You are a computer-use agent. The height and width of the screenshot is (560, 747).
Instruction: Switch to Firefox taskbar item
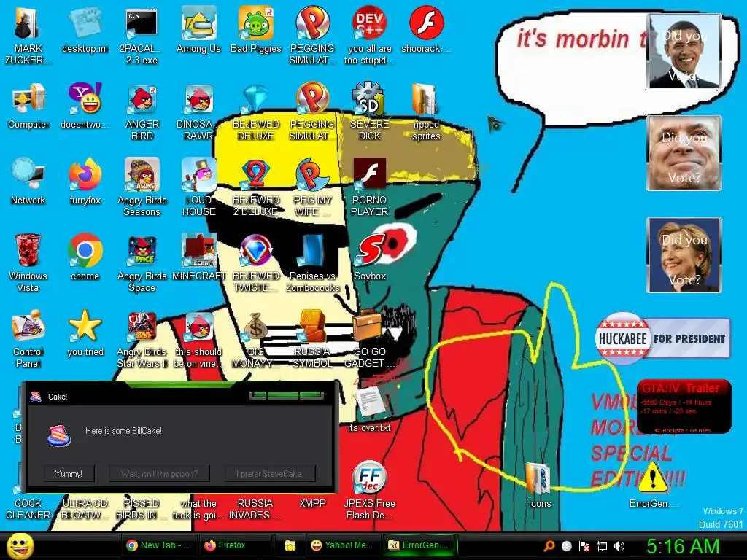tap(236, 545)
